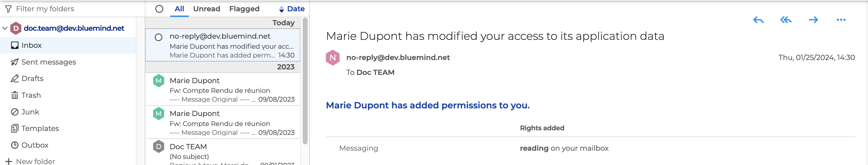Switch to the Flagged filter tab
Viewport: 868px width, 165px height.
(x=244, y=9)
